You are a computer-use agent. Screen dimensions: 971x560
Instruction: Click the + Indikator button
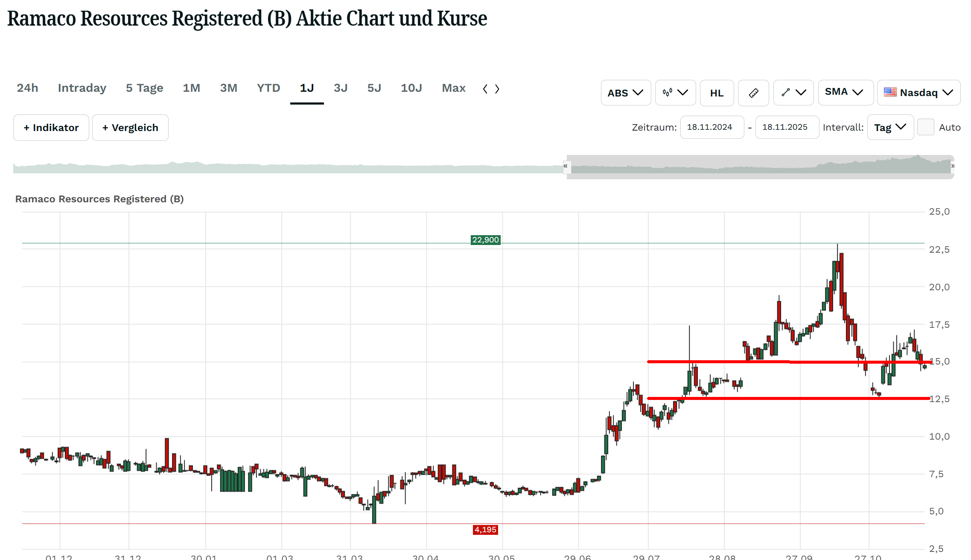click(x=51, y=128)
